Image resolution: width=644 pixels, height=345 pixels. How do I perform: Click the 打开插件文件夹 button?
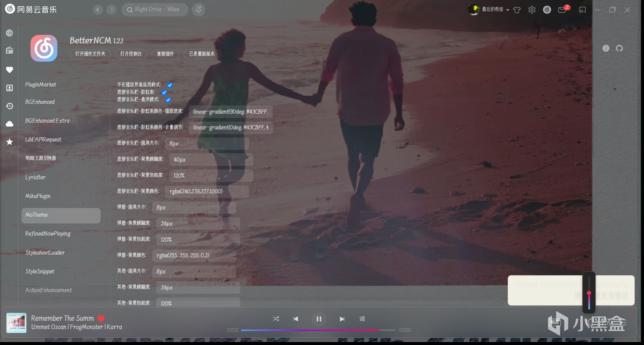tap(90, 54)
